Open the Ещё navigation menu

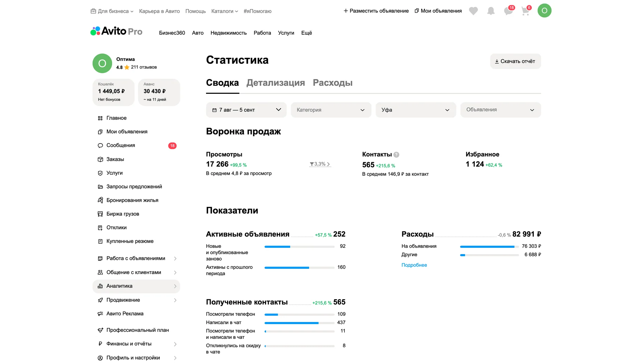(307, 33)
